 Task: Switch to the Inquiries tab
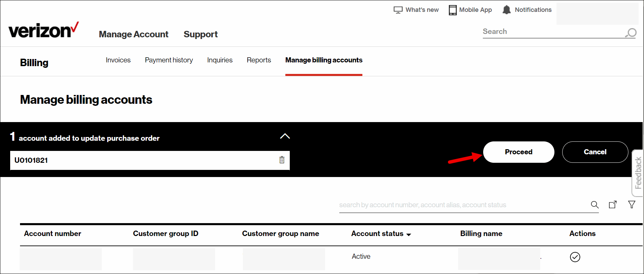(220, 60)
